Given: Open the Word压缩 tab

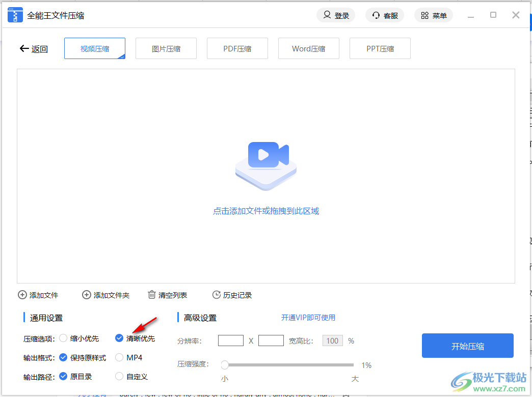Looking at the screenshot, I should (308, 48).
